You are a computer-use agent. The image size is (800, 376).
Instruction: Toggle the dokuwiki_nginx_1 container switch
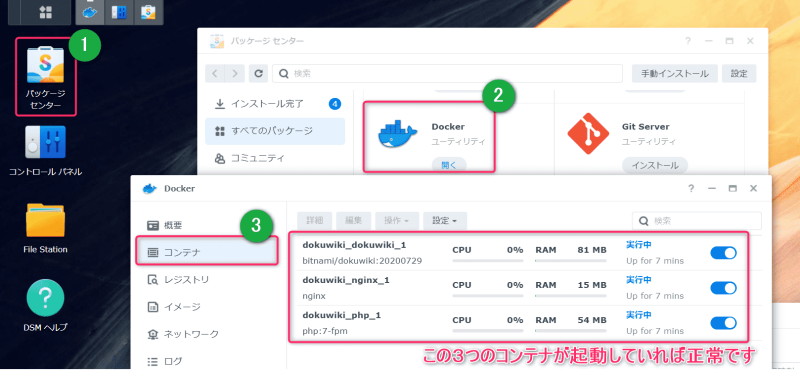pos(723,288)
